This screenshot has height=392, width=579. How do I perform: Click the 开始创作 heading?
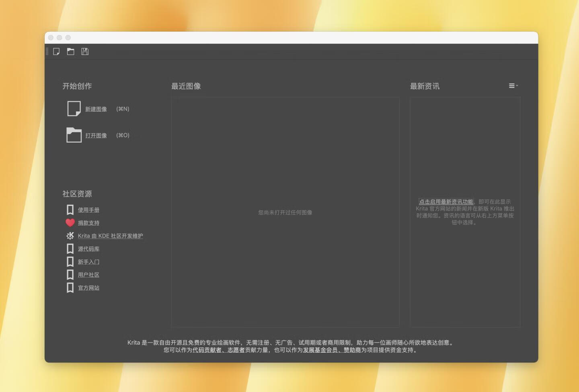coord(77,86)
